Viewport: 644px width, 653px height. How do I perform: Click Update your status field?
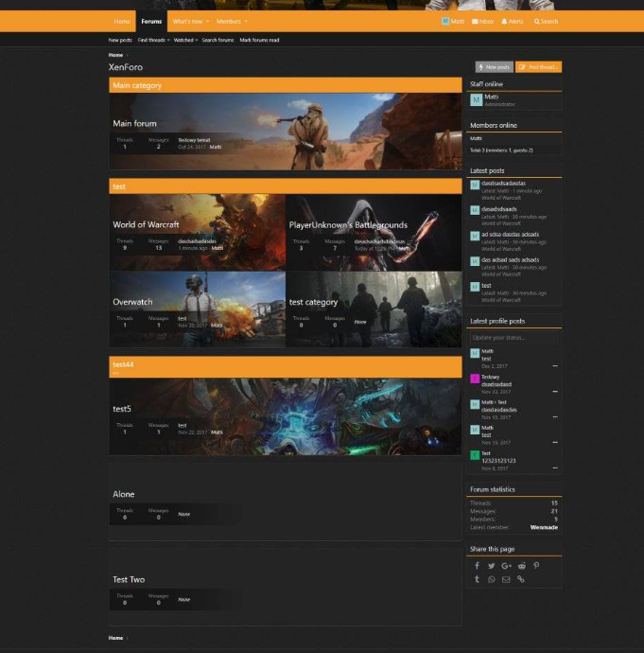pyautogui.click(x=514, y=337)
